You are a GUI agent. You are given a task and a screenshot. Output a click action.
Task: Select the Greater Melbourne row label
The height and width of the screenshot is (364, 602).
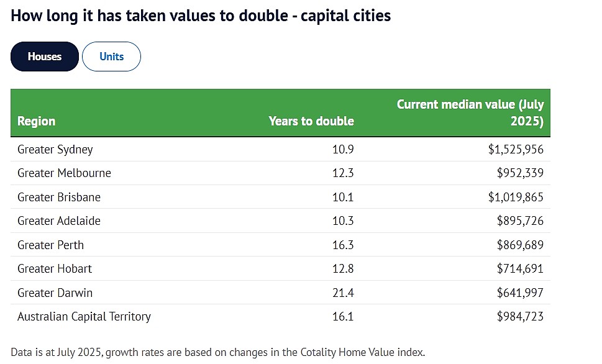64,173
